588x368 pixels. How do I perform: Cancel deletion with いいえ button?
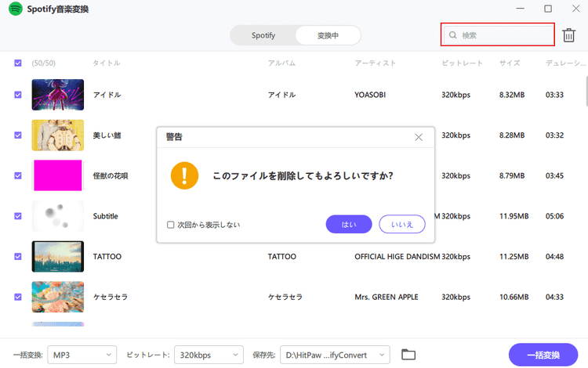(x=402, y=224)
